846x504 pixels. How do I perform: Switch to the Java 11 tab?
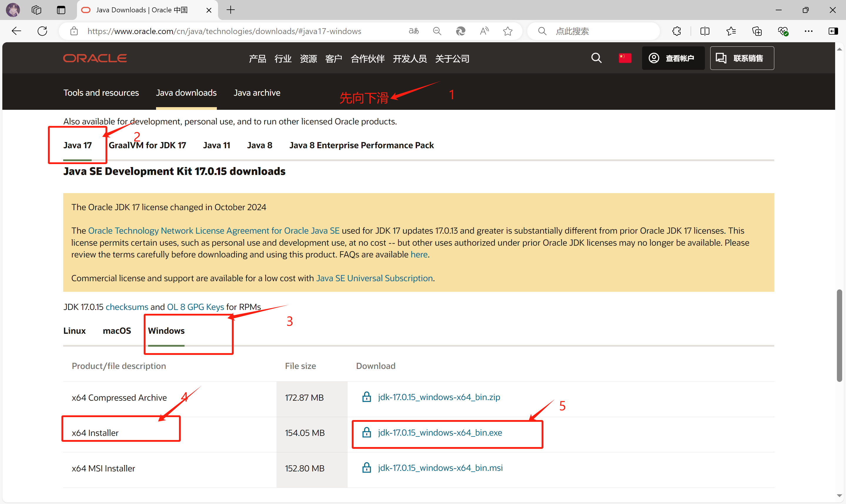(x=217, y=145)
